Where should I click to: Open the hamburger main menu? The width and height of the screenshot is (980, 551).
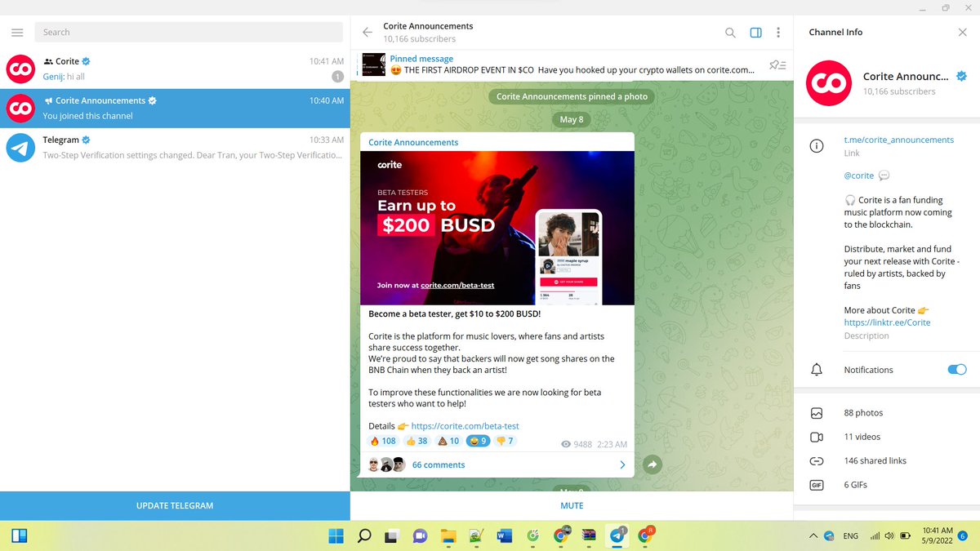[17, 33]
